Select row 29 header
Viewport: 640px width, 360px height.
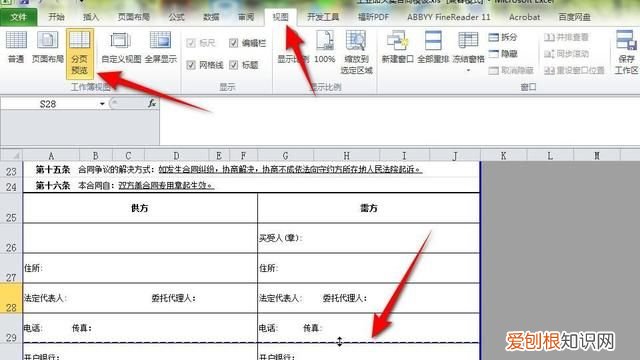[x=11, y=329]
